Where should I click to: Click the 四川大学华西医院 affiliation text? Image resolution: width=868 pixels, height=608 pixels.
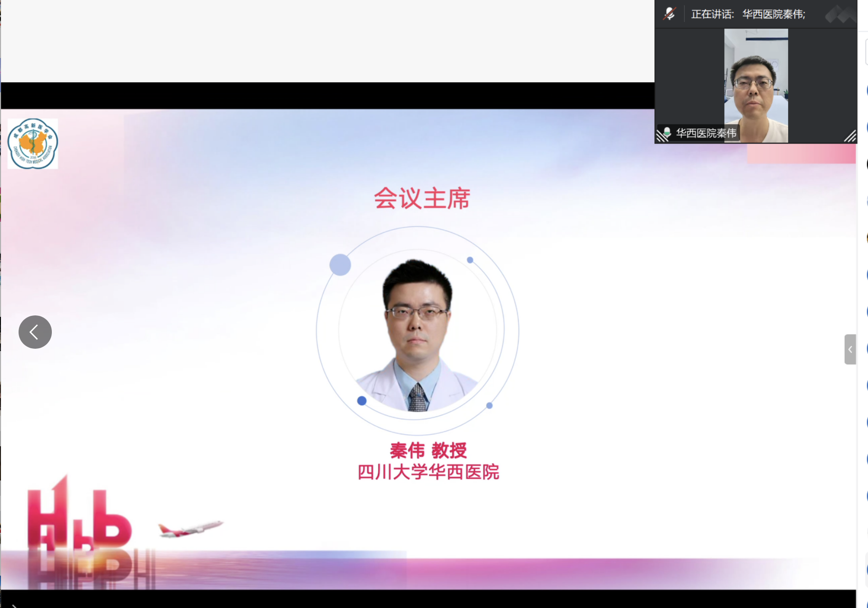pos(428,472)
